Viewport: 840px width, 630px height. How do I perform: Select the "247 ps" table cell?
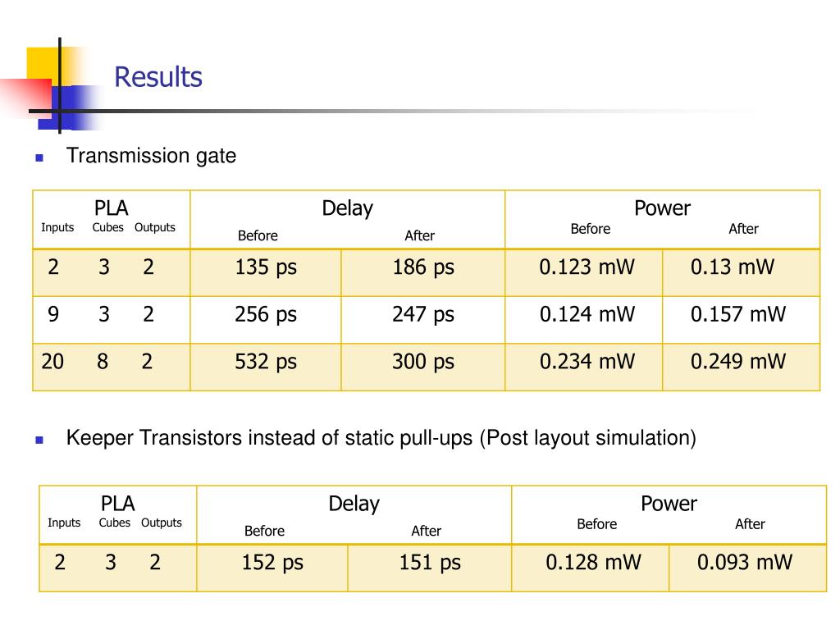coord(422,315)
